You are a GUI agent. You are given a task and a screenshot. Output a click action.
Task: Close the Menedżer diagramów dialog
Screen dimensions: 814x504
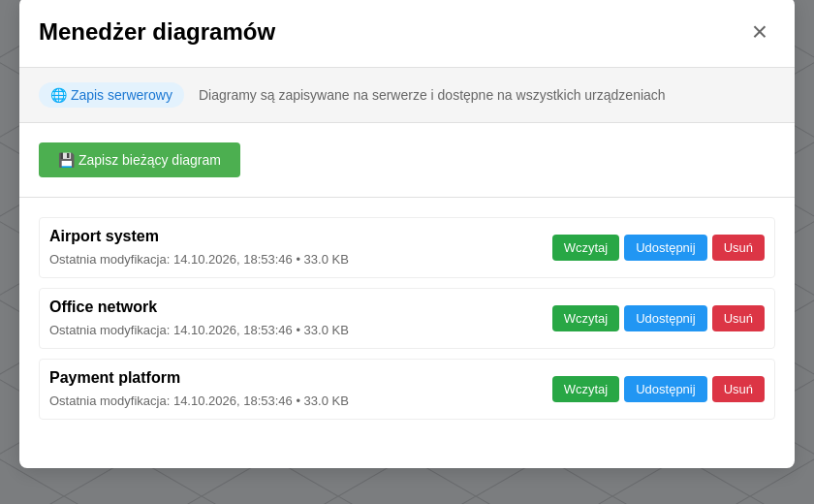pyautogui.click(x=759, y=32)
